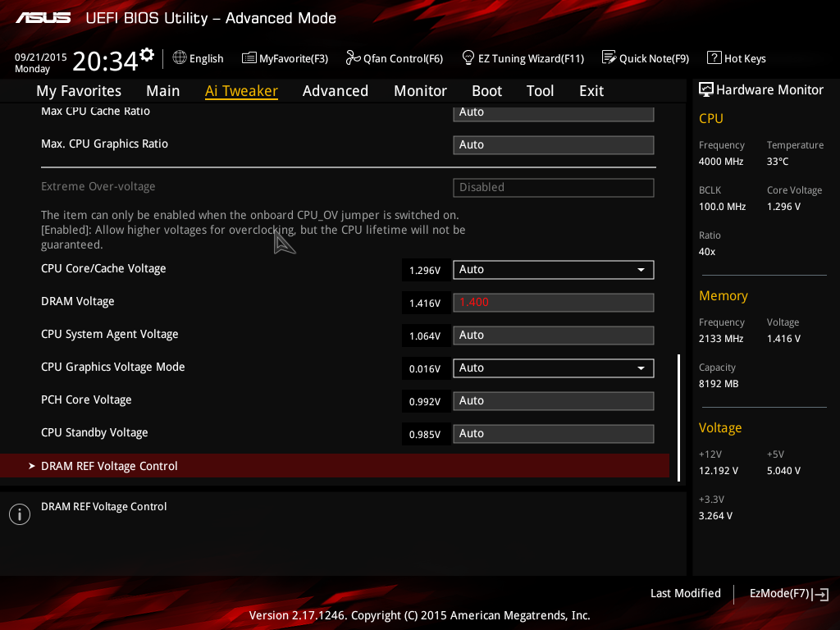The width and height of the screenshot is (840, 630).
Task: Click the Extreme Over-voltage Disabled field
Action: coord(554,188)
